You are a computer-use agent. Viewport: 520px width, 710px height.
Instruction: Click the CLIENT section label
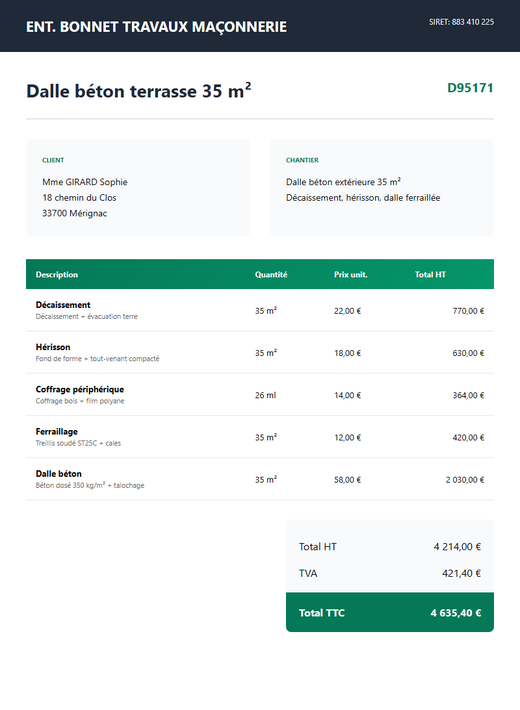click(x=53, y=160)
